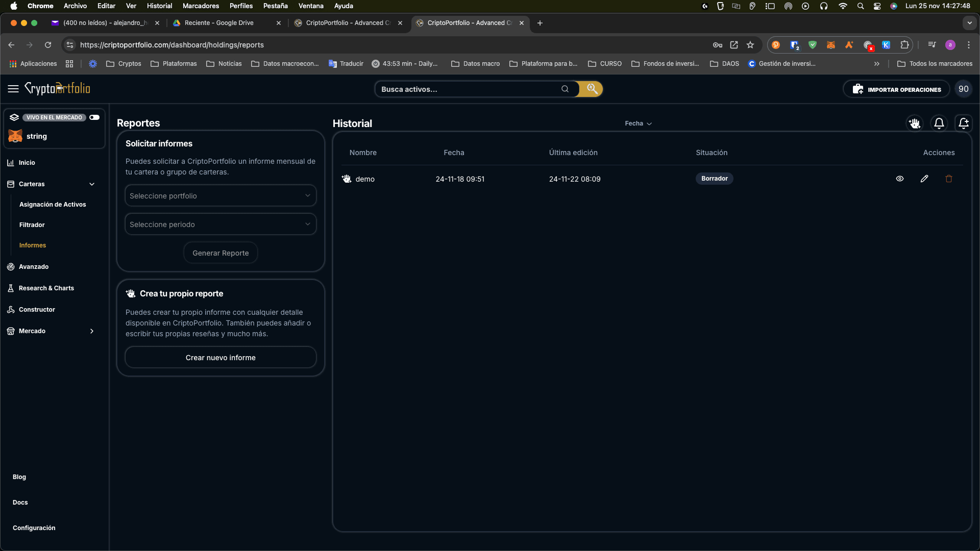This screenshot has height=551, width=980.
Task: Open Spotlight search in menu bar
Action: pyautogui.click(x=861, y=6)
